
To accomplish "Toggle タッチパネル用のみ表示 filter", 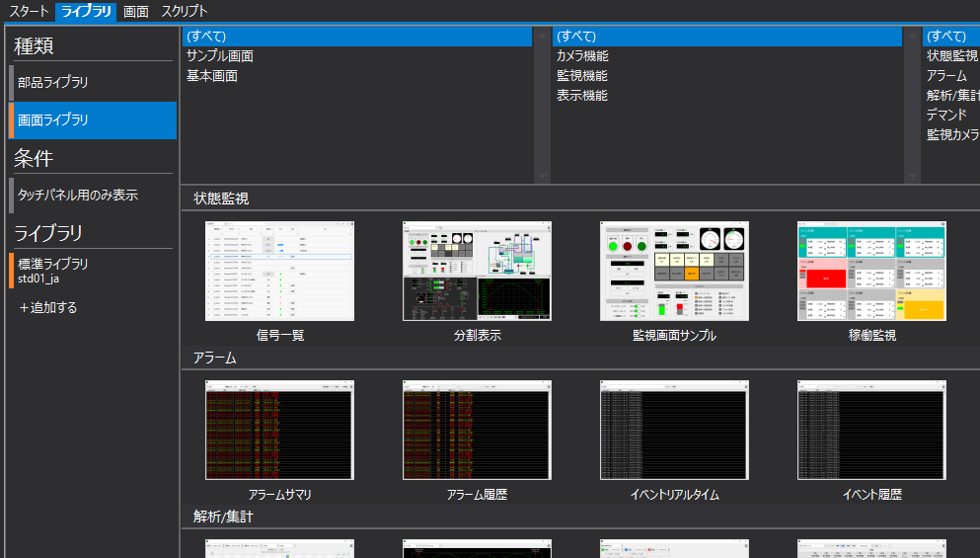I will coord(92,196).
